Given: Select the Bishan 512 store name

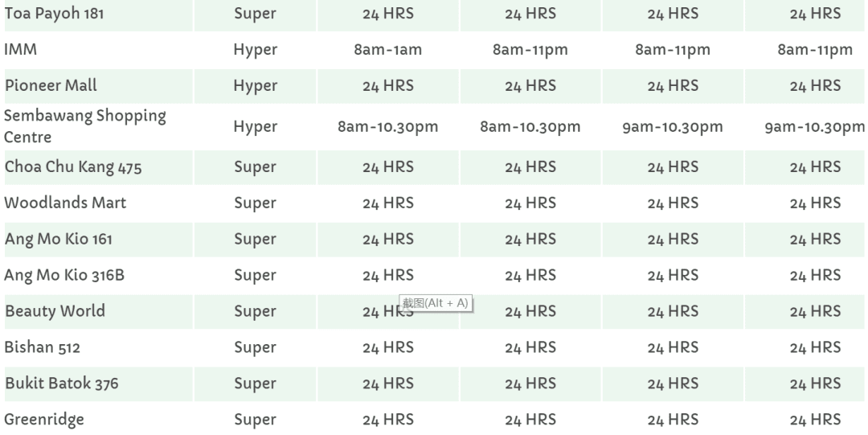Looking at the screenshot, I should 42,347.
